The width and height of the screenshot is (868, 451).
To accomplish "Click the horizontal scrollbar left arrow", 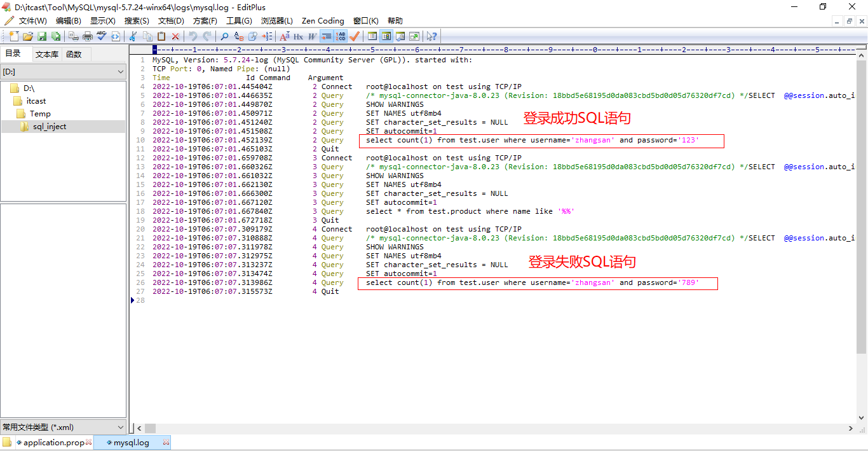I will coord(139,428).
